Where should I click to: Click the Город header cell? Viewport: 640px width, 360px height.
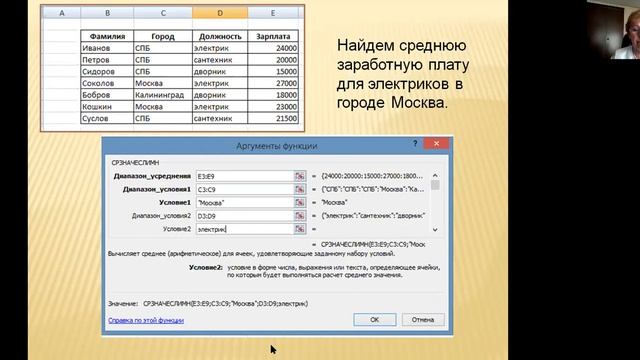coord(163,36)
